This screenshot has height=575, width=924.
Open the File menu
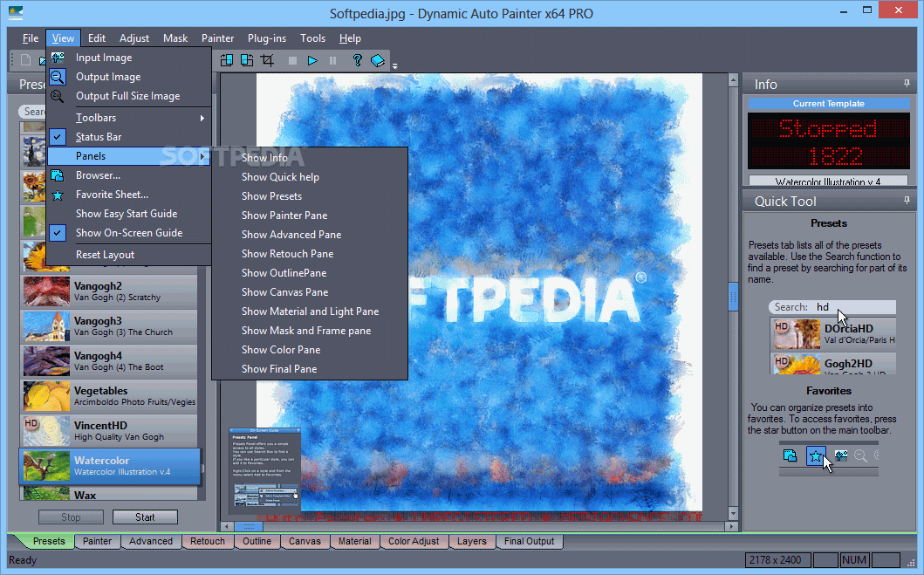[30, 38]
